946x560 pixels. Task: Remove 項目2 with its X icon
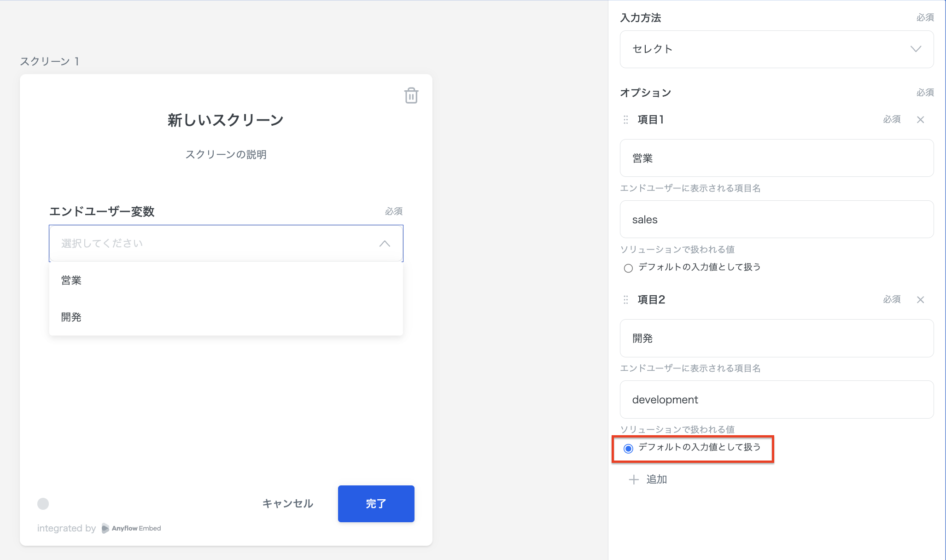tap(920, 300)
